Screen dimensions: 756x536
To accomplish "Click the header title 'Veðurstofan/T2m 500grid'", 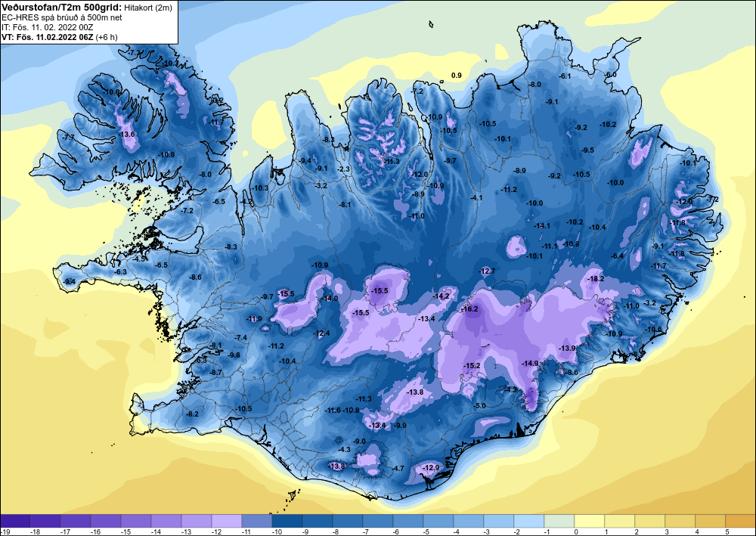I will [x=61, y=8].
